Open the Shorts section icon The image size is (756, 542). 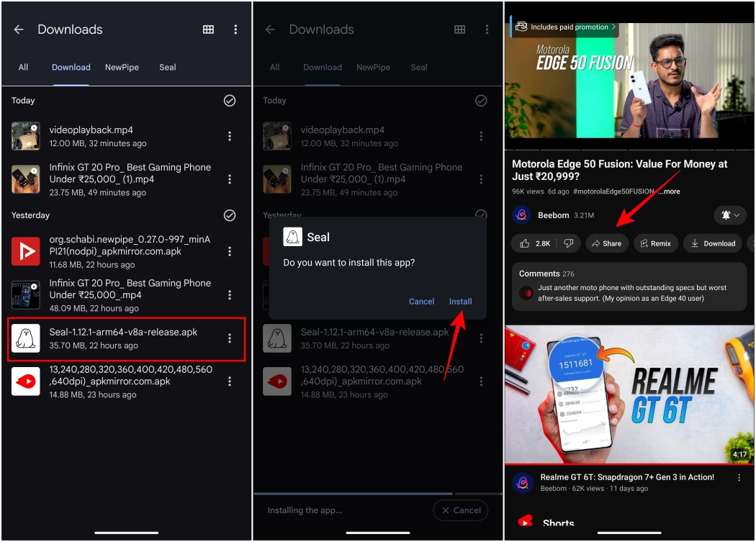click(x=525, y=521)
